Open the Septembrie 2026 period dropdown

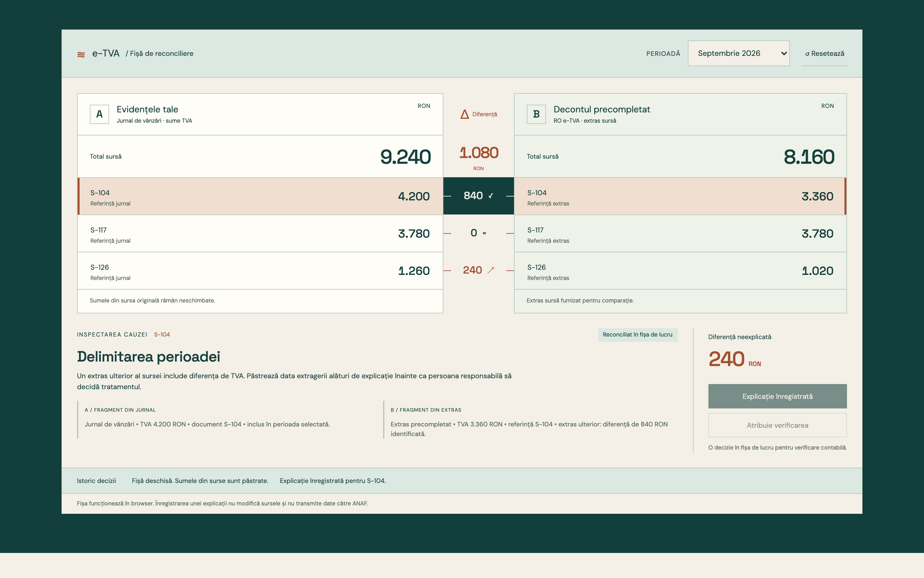pos(739,54)
